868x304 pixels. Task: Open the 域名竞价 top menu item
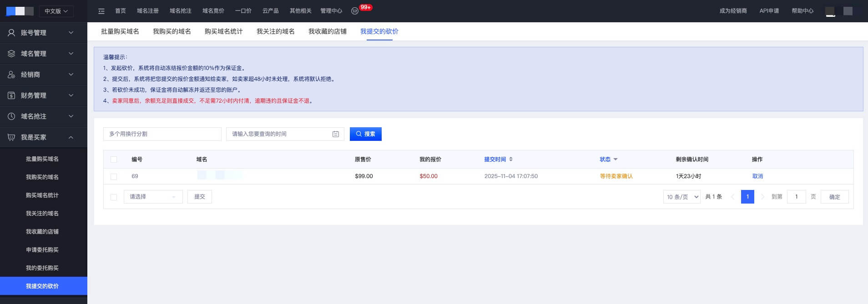tap(213, 11)
